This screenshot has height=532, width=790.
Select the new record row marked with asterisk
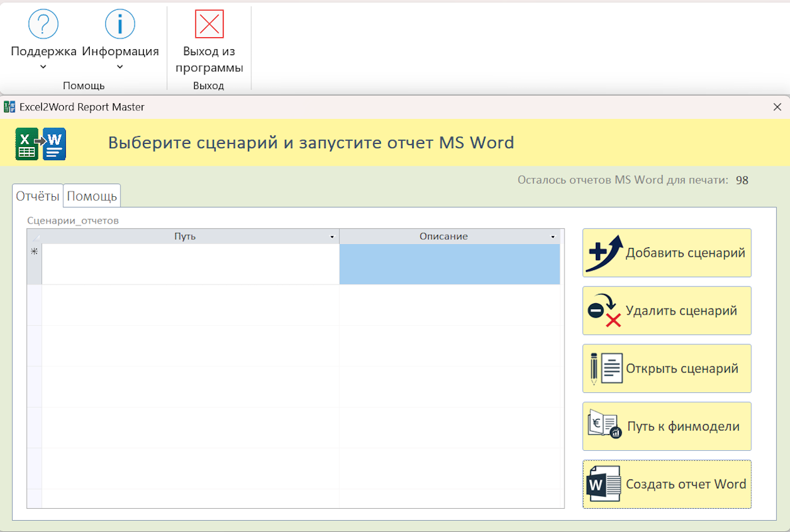pyautogui.click(x=35, y=265)
